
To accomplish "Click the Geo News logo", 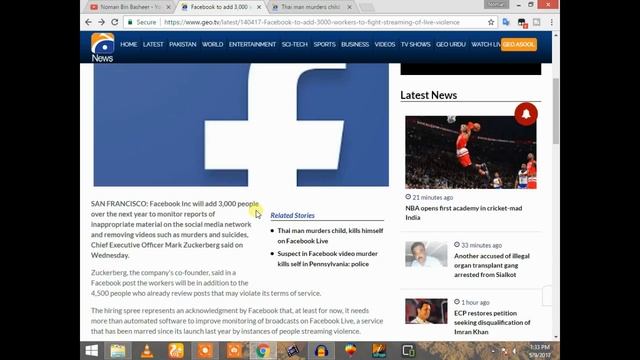I will [x=102, y=47].
